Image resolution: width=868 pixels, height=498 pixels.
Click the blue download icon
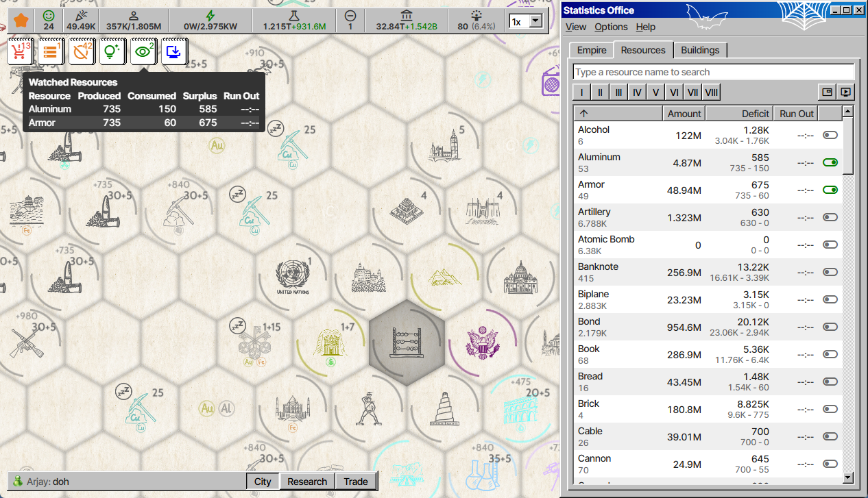174,51
